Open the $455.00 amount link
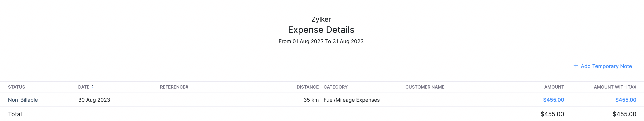Screen dimensions: 644x121 coord(553,100)
